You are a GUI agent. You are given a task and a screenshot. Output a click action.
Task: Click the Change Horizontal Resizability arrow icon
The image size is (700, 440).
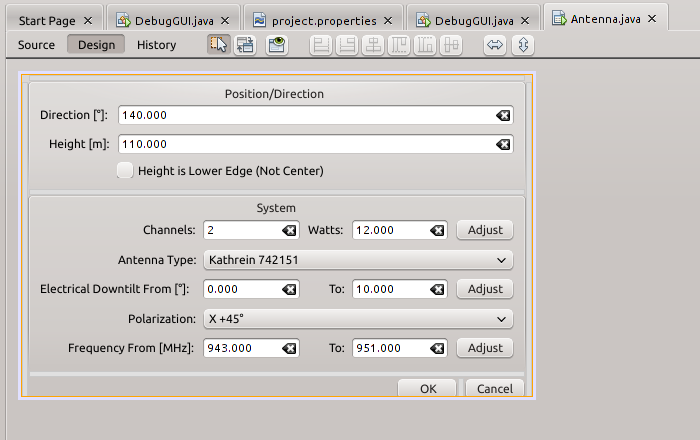click(495, 45)
